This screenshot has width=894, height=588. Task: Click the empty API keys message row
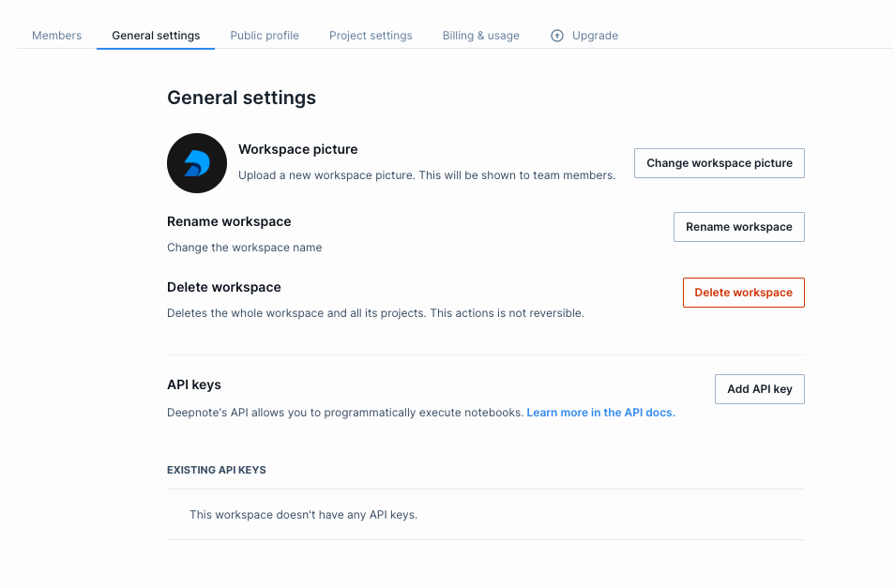tap(303, 515)
